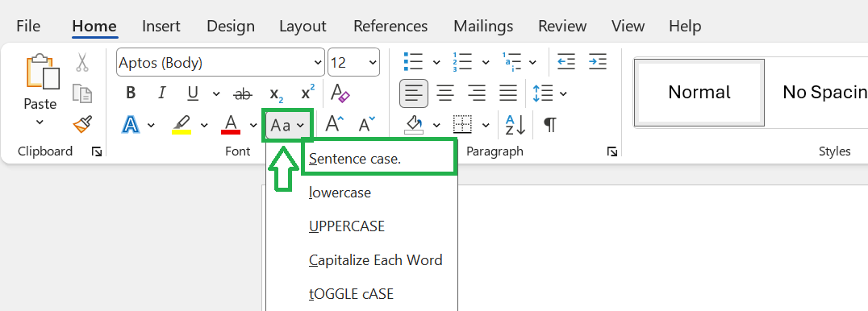Toggle Show/Hide paragraph marks

point(549,125)
